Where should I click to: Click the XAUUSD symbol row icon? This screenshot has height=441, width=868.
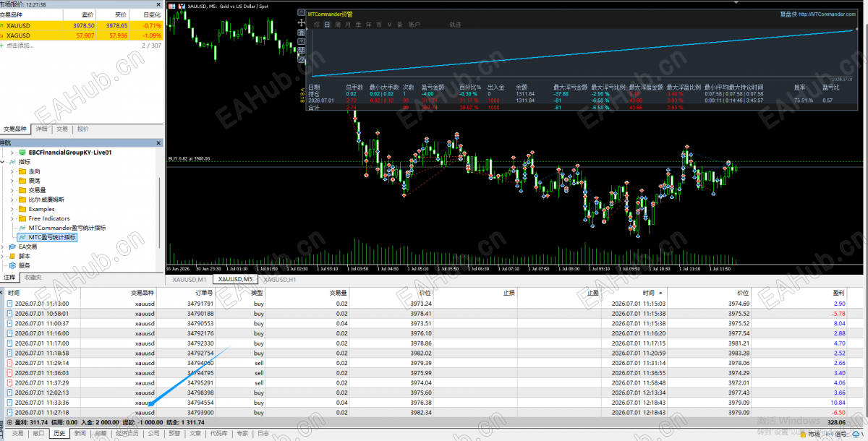coord(4,25)
